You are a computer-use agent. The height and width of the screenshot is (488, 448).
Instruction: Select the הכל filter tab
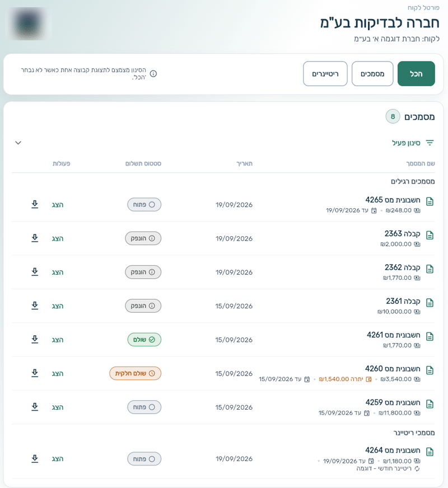[416, 74]
